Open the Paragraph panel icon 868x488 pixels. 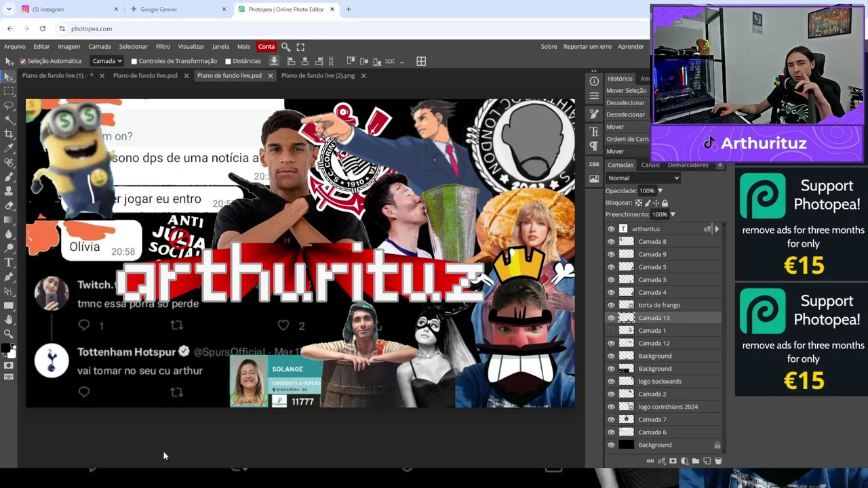pos(594,146)
